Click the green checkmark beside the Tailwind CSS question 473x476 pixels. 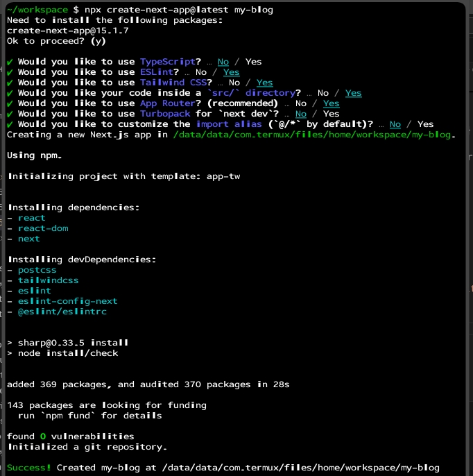(x=10, y=83)
